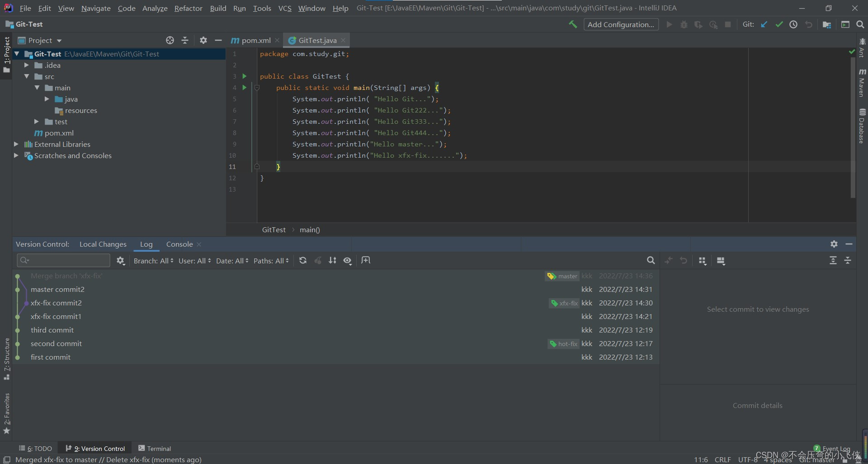The height and width of the screenshot is (464, 868).
Task: Expand all changes in details pane
Action: tap(833, 260)
